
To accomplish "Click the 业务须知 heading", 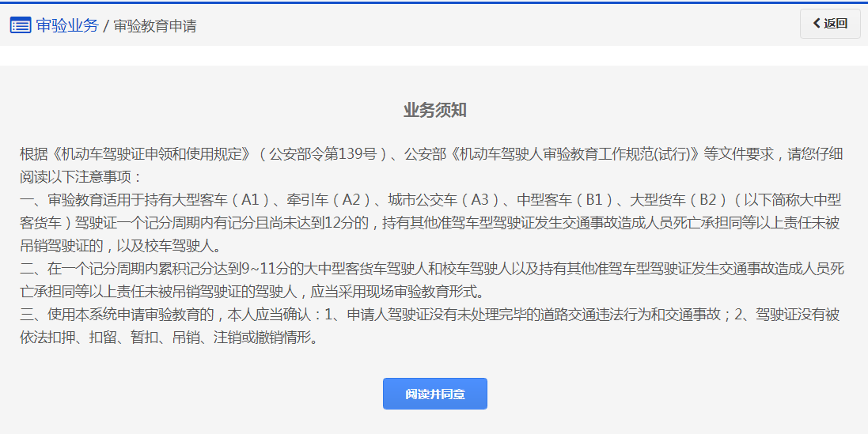I will tap(434, 111).
